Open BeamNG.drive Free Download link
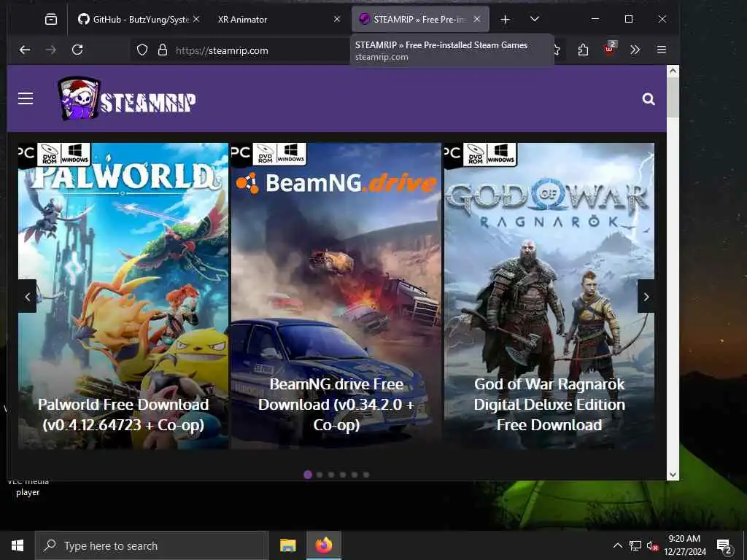The image size is (747, 560). (x=336, y=404)
